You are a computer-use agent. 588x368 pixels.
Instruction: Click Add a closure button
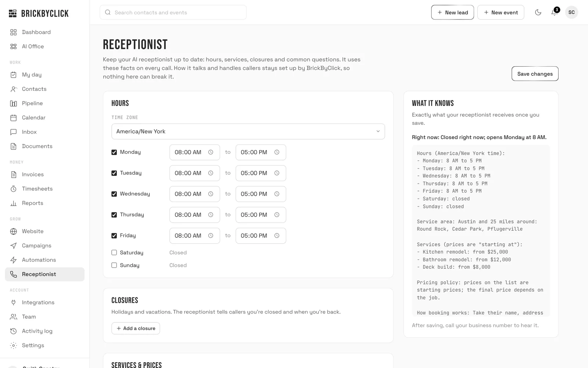point(136,328)
